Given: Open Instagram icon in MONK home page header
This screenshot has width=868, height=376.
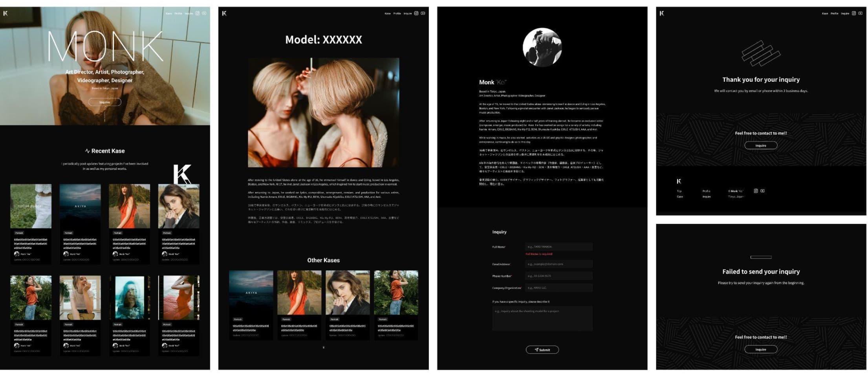Looking at the screenshot, I should pyautogui.click(x=198, y=13).
